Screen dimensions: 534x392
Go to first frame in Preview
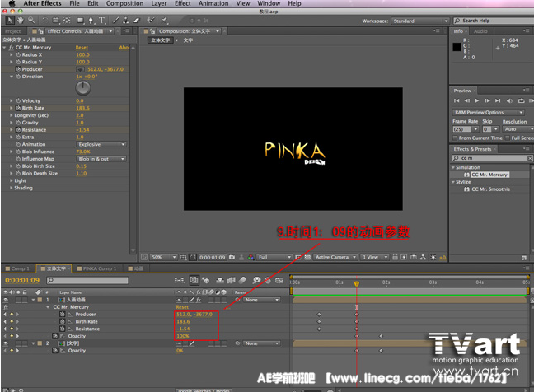point(457,100)
